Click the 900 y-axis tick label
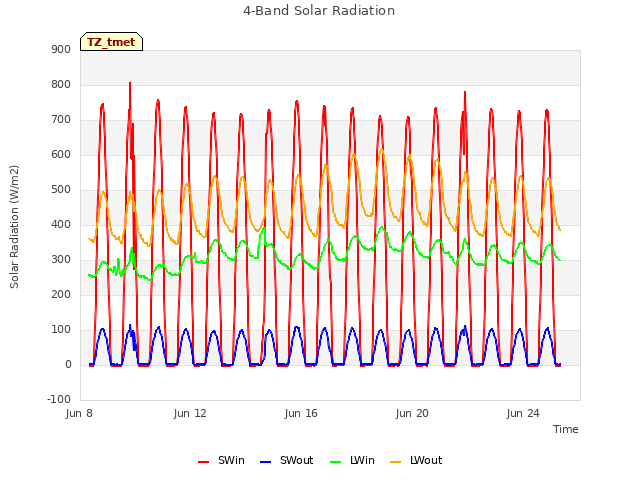 61,49
